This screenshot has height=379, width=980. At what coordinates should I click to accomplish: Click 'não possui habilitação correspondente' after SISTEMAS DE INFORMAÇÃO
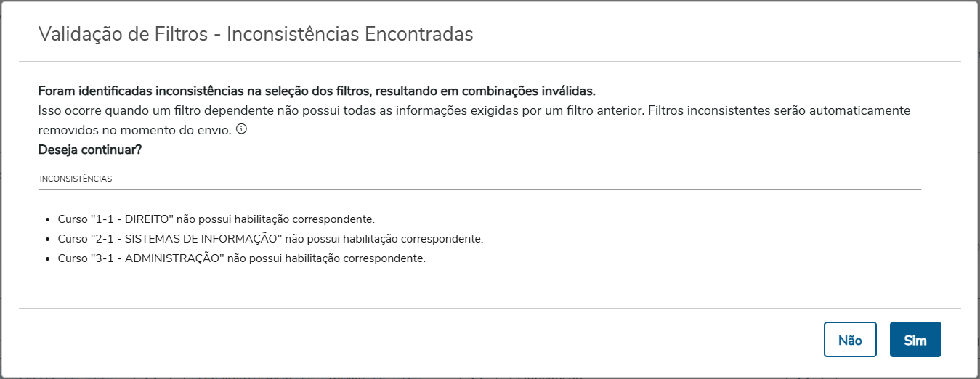pyautogui.click(x=383, y=238)
